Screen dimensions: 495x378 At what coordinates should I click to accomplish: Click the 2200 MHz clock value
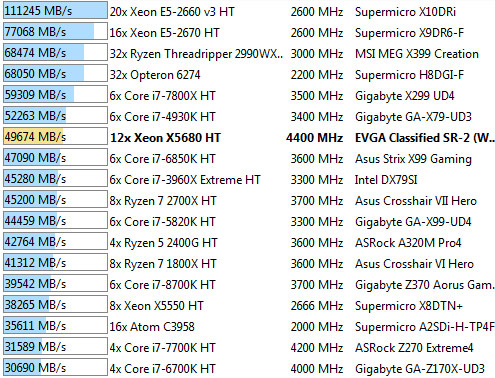317,75
